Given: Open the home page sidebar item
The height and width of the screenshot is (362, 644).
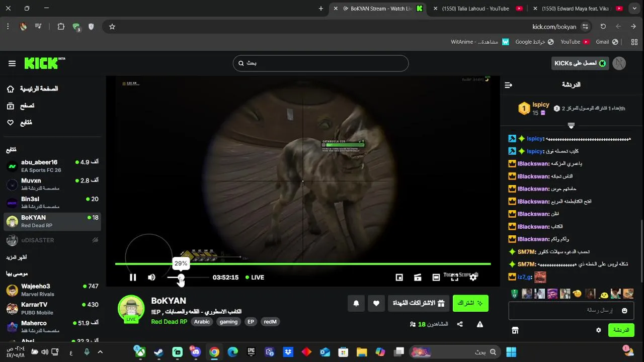Looking at the screenshot, I should (x=33, y=89).
